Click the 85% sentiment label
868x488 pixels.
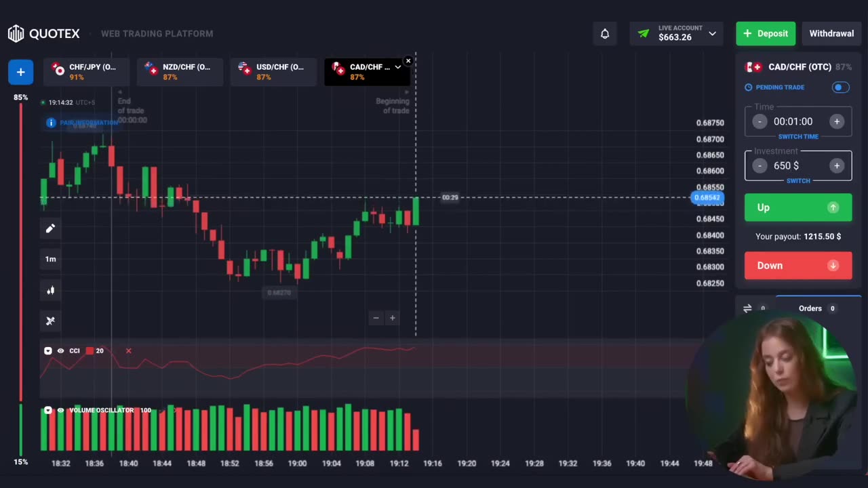21,98
